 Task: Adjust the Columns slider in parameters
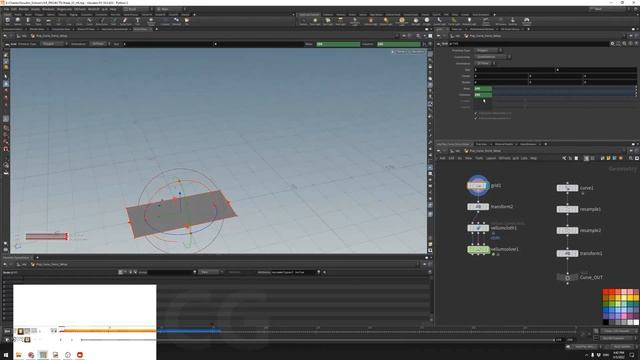click(564, 95)
